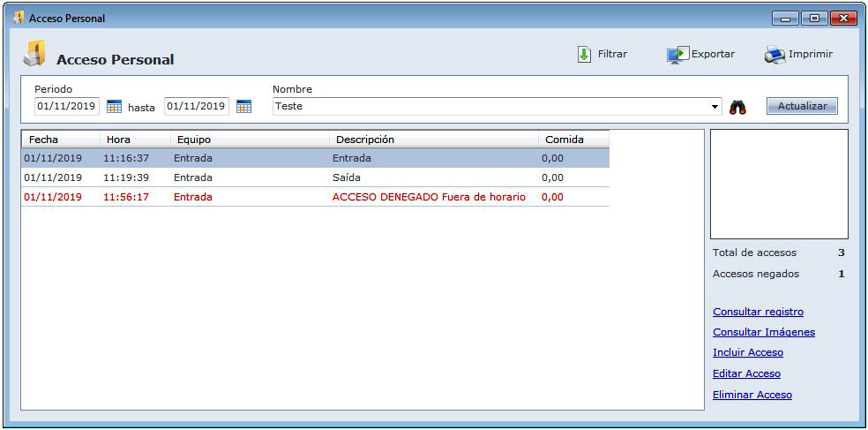This screenshot has width=868, height=430.
Task: Click the Acceso Personal folder icon
Action: [x=34, y=55]
